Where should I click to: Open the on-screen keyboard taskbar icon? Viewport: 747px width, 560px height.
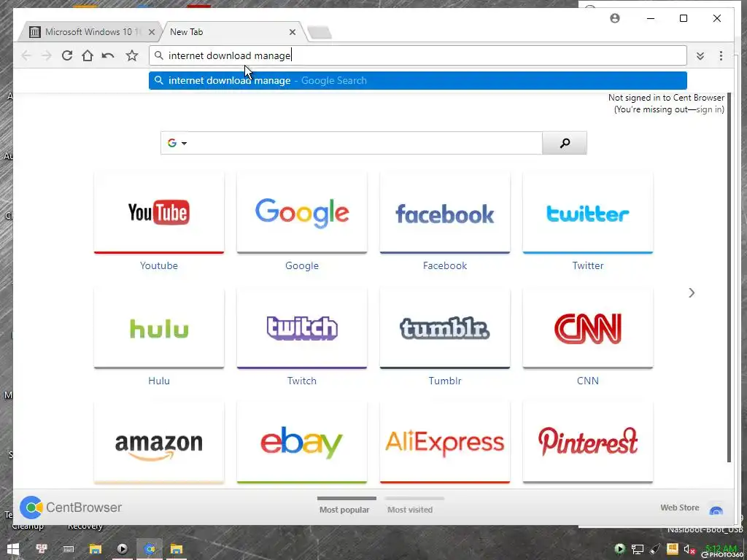(x=69, y=549)
